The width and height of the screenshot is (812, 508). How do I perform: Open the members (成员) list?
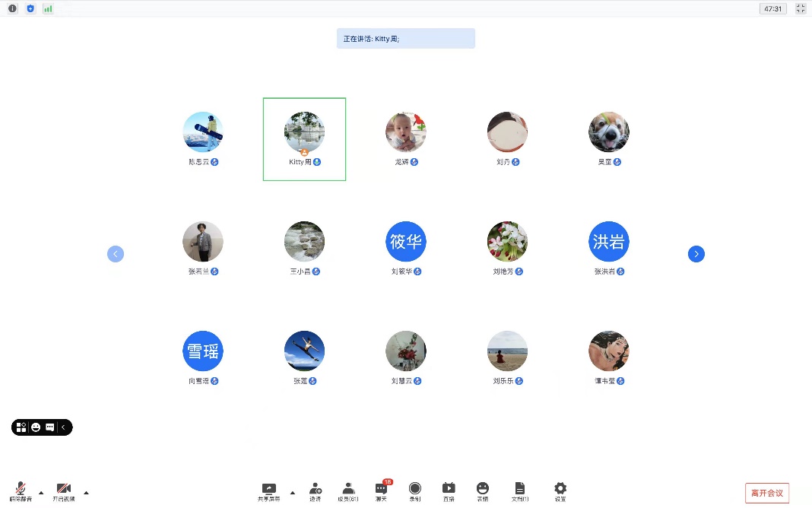click(x=348, y=491)
